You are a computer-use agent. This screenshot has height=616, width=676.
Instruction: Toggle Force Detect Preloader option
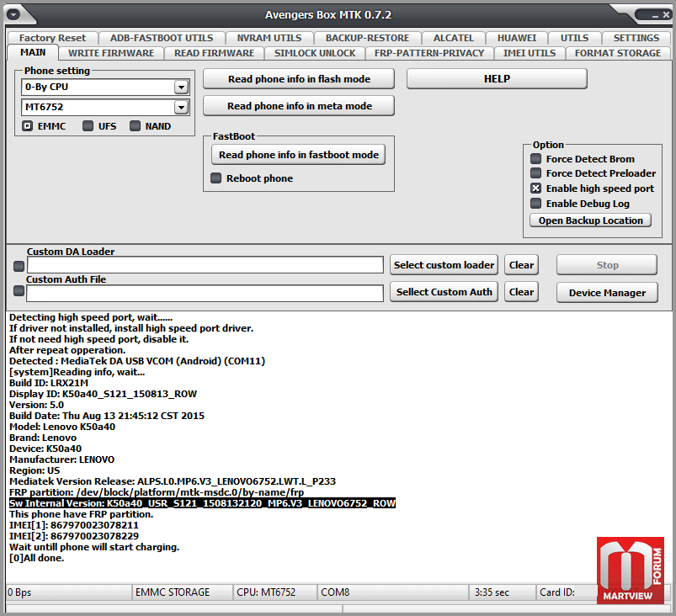[535, 173]
